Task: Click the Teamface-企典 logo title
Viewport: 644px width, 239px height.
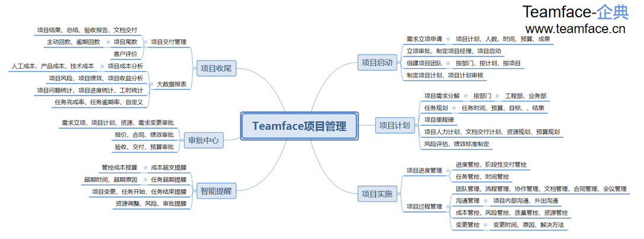Action: coord(575,12)
